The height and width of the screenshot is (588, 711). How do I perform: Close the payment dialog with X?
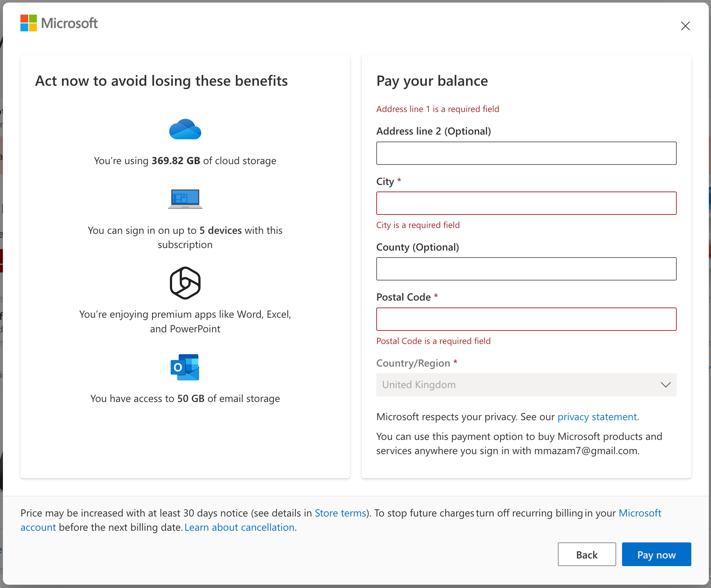coord(685,26)
